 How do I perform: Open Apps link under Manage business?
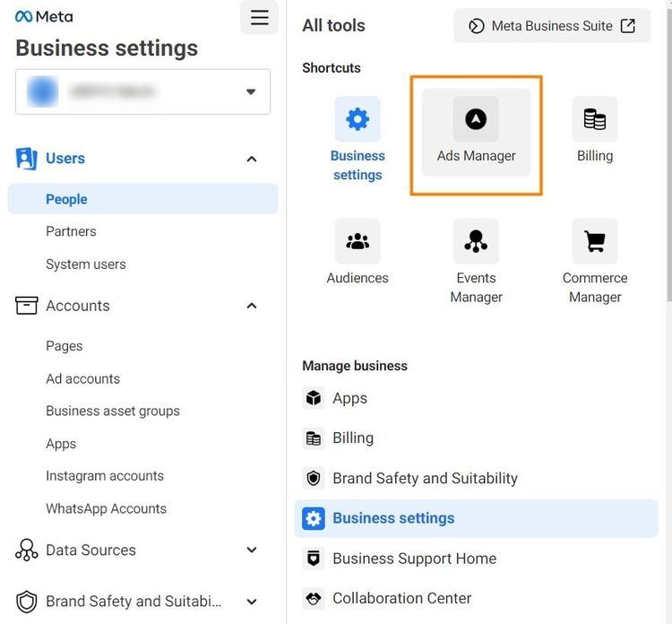[x=350, y=398]
